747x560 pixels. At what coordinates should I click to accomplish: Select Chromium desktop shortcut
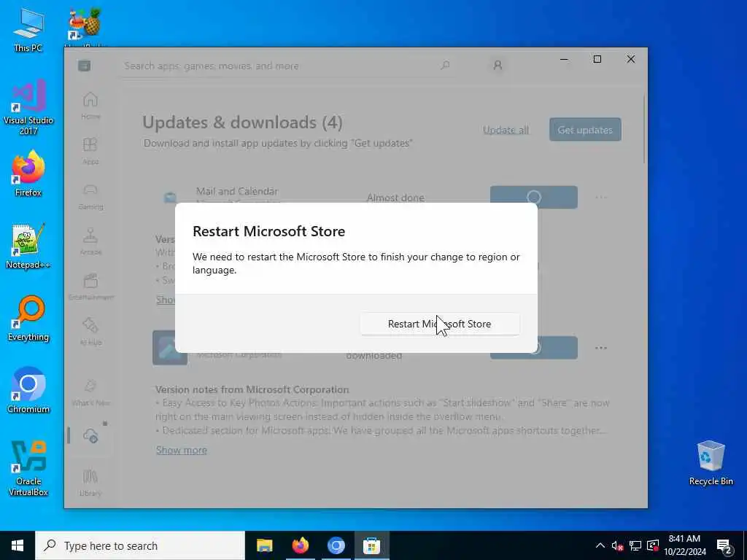pos(28,391)
